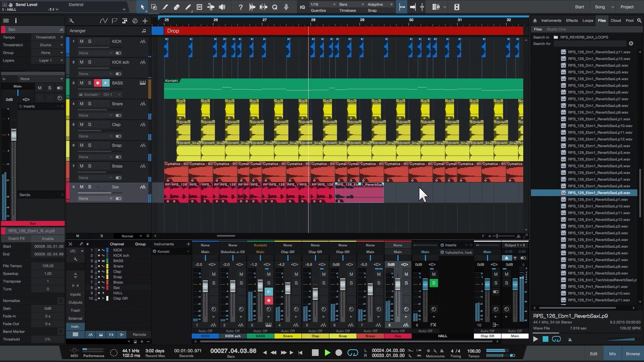Image resolution: width=644 pixels, height=362 pixels.
Task: Open the Studio One files tab
Action: pos(556,29)
